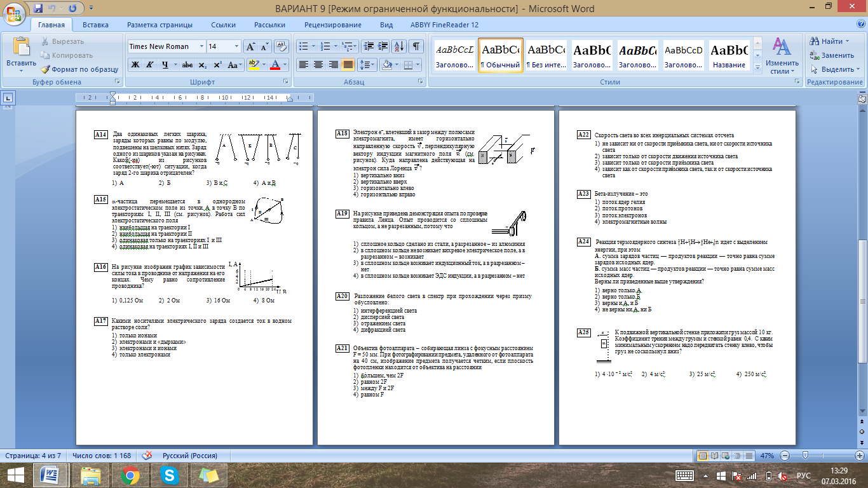The height and width of the screenshot is (488, 868).
Task: Open the Вставка ribbon tab
Action: coord(95,25)
